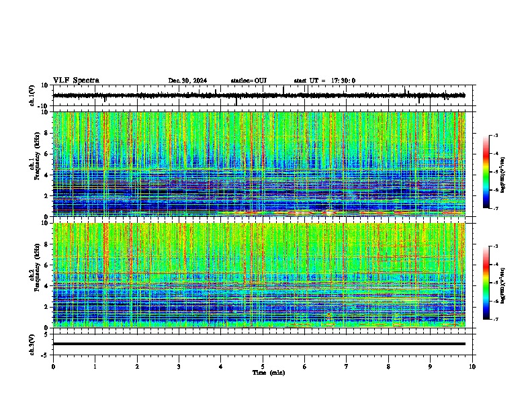Click the "-3" tick on ch.1 color bar
The height and width of the screenshot is (411, 532).
(495, 135)
